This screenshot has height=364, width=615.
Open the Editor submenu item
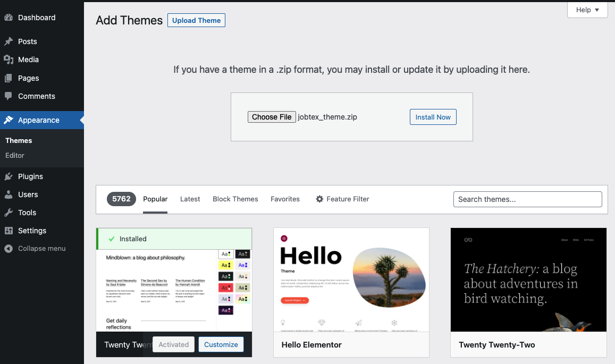click(15, 155)
